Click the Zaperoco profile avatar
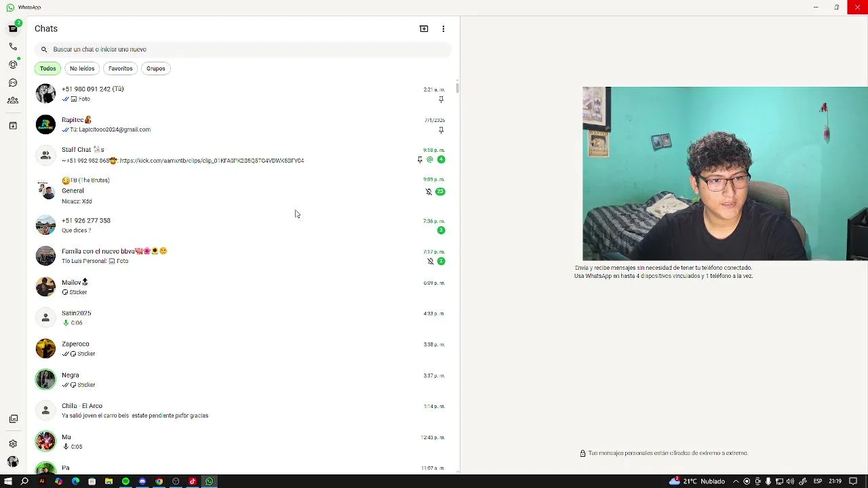 click(x=45, y=348)
